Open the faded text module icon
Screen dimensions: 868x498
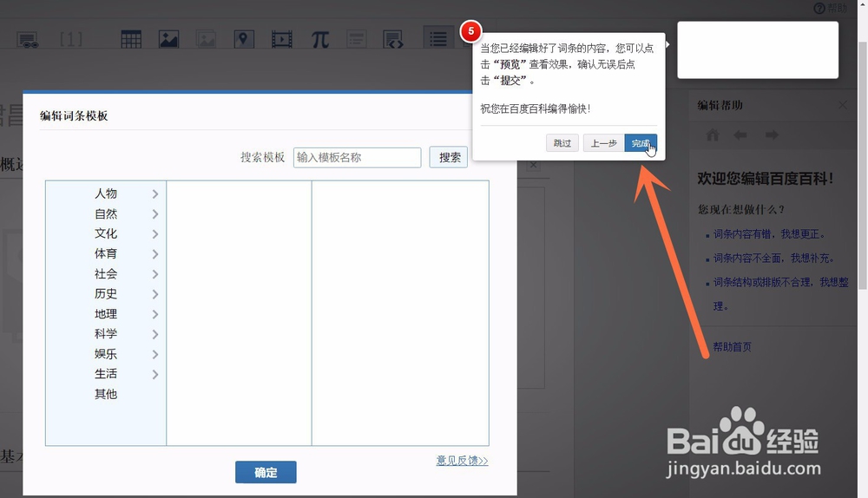point(356,39)
